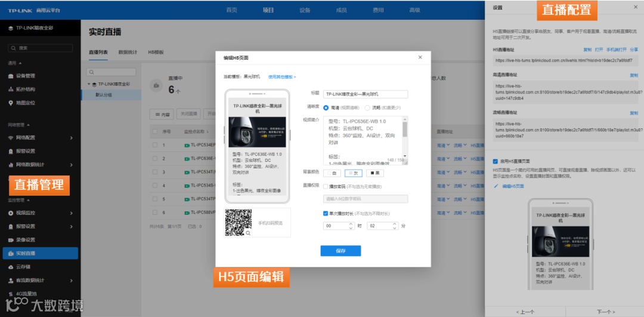
Task: Check the row 4 checkbox
Action: coord(155,186)
